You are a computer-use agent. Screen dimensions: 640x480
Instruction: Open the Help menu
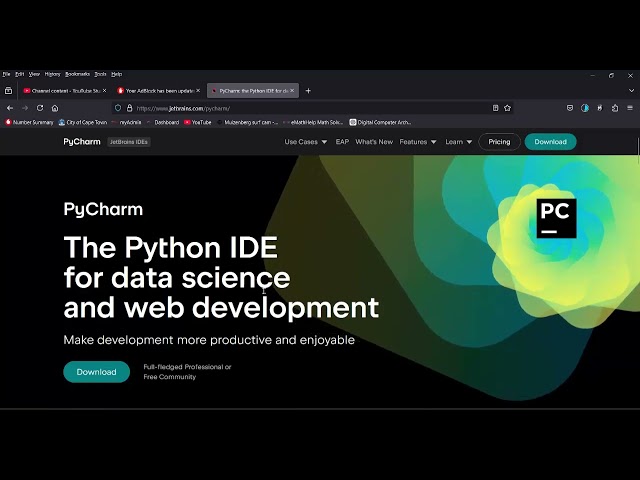[117, 74]
